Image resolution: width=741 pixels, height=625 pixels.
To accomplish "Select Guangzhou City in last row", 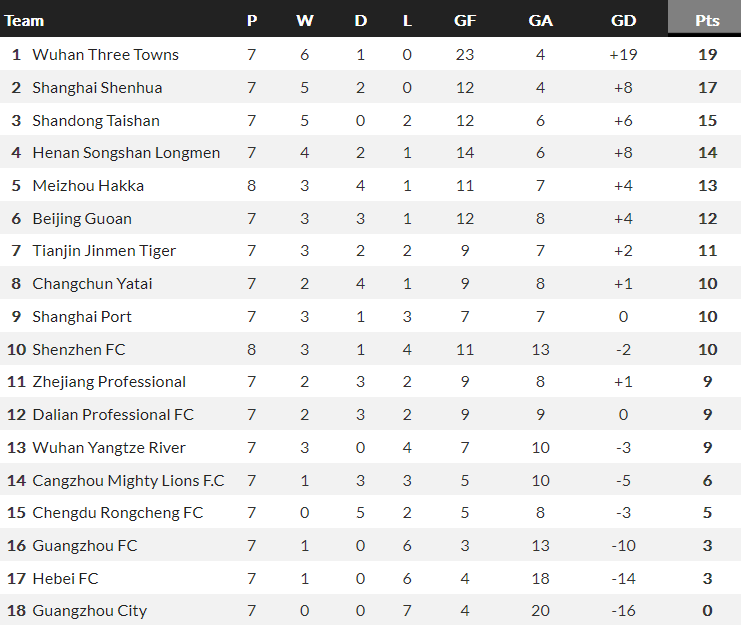I will pos(89,610).
